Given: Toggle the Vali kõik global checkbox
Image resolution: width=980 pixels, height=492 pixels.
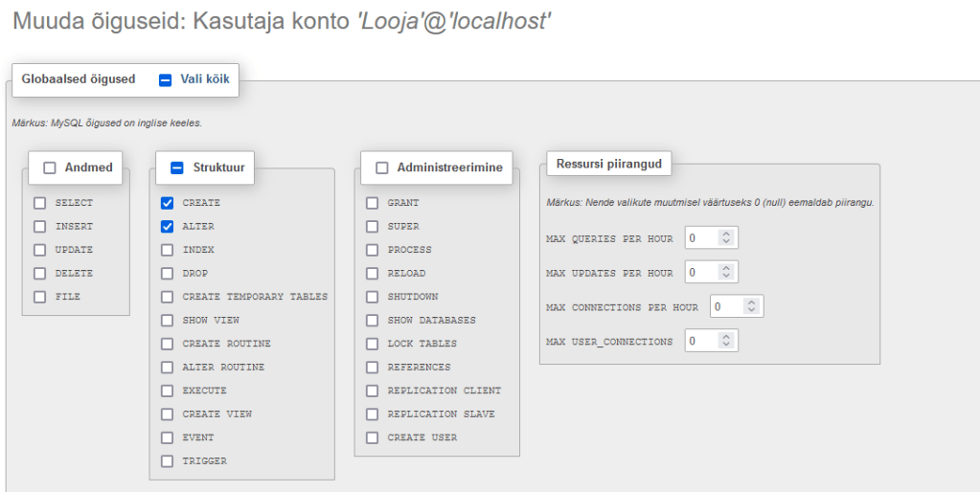Looking at the screenshot, I should coord(166,80).
